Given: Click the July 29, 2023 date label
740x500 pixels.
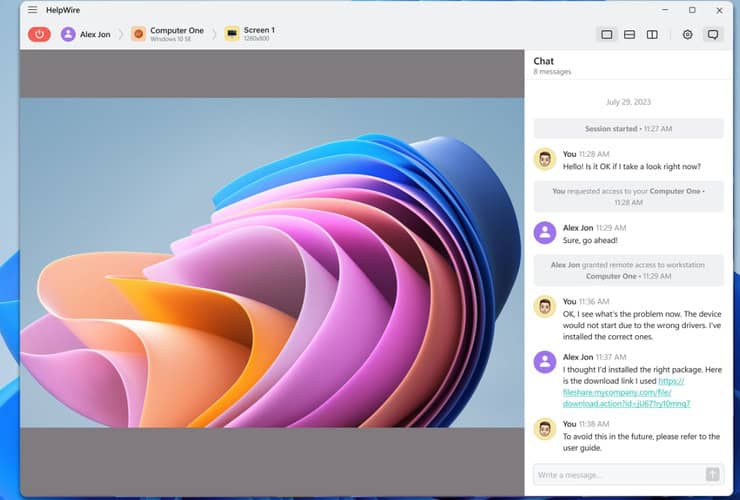Looking at the screenshot, I should point(628,102).
